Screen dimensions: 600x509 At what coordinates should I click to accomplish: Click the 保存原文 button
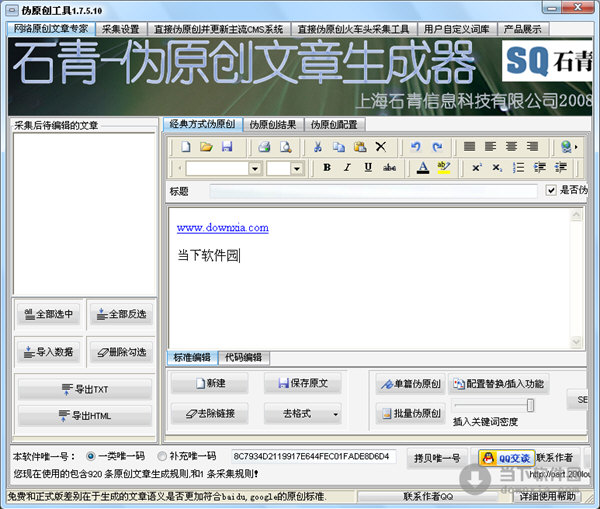point(303,383)
